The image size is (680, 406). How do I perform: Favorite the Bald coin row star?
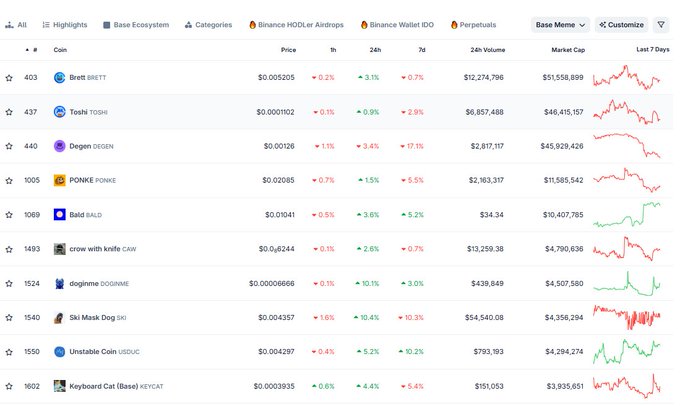tap(9, 215)
